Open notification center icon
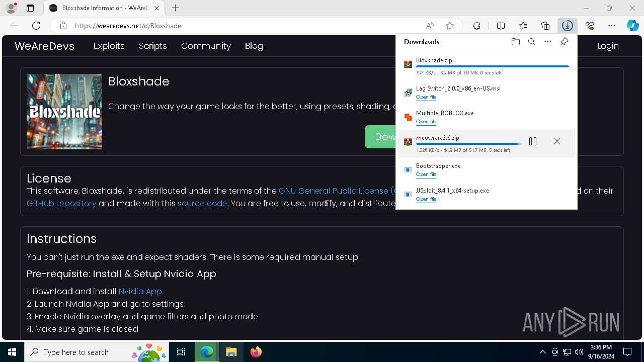Image resolution: width=644 pixels, height=362 pixels. click(x=627, y=352)
